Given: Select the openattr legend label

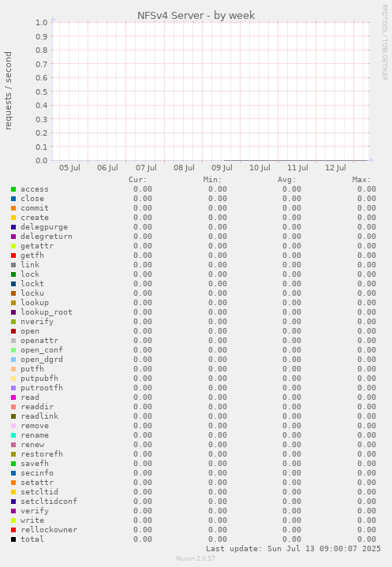Looking at the screenshot, I should (39, 341).
